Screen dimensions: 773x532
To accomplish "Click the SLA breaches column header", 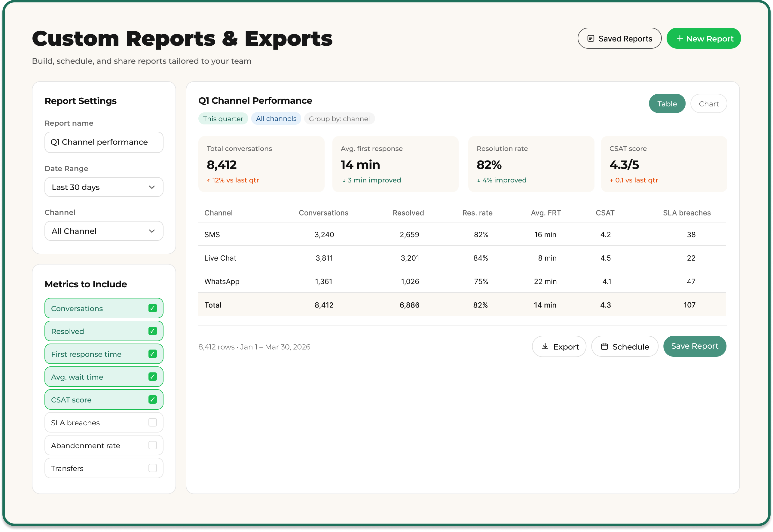I will coord(687,213).
